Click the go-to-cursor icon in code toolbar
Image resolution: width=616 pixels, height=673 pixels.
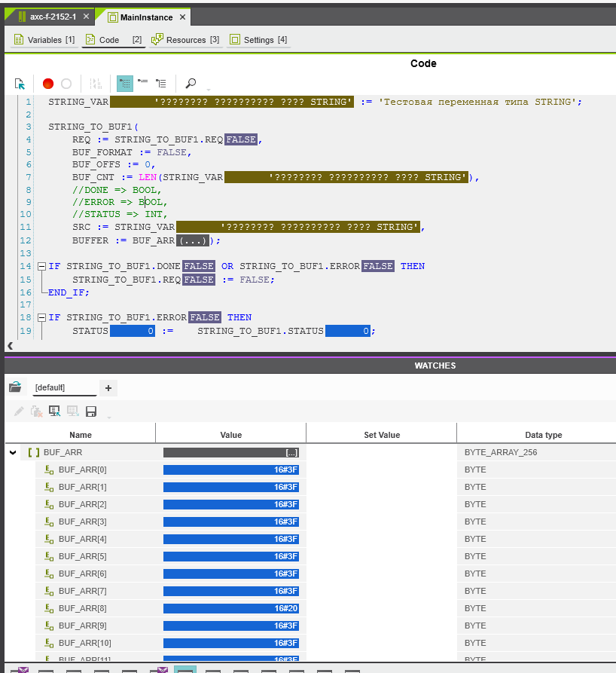pos(20,84)
